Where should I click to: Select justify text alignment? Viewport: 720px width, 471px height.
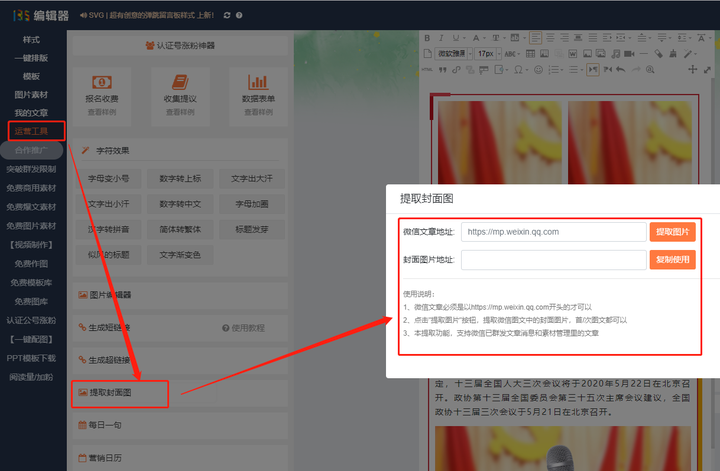[x=593, y=38]
